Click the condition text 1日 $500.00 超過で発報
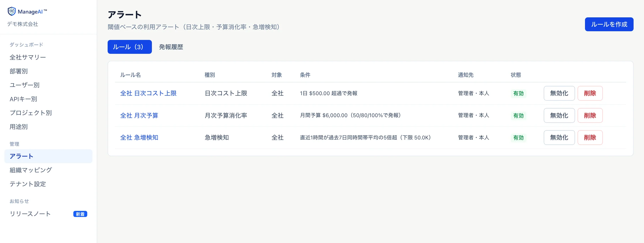This screenshot has width=644, height=243. point(329,93)
